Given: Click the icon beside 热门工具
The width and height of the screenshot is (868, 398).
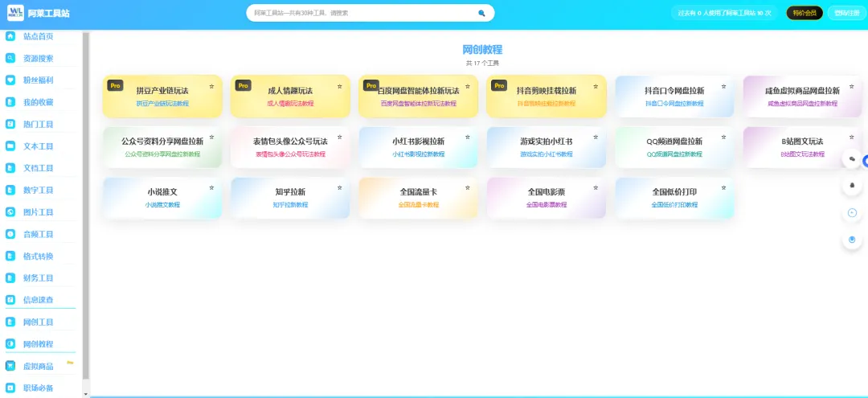Looking at the screenshot, I should [10, 124].
